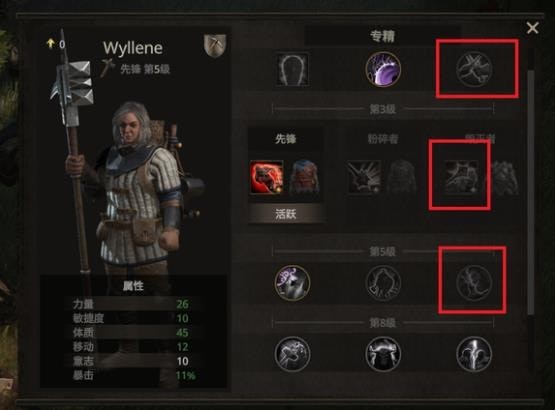Switch to the 先锋 class tab
This screenshot has height=410, width=555.
coord(286,139)
